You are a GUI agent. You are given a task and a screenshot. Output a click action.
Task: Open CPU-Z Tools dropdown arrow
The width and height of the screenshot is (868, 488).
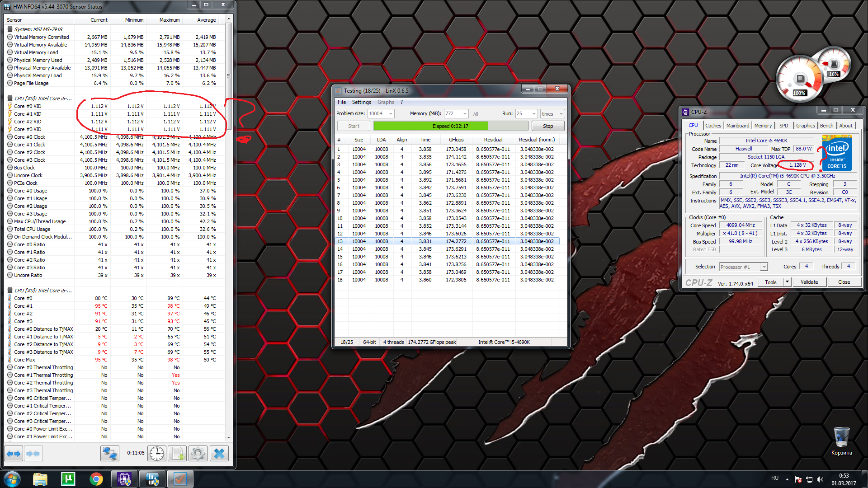[x=787, y=282]
